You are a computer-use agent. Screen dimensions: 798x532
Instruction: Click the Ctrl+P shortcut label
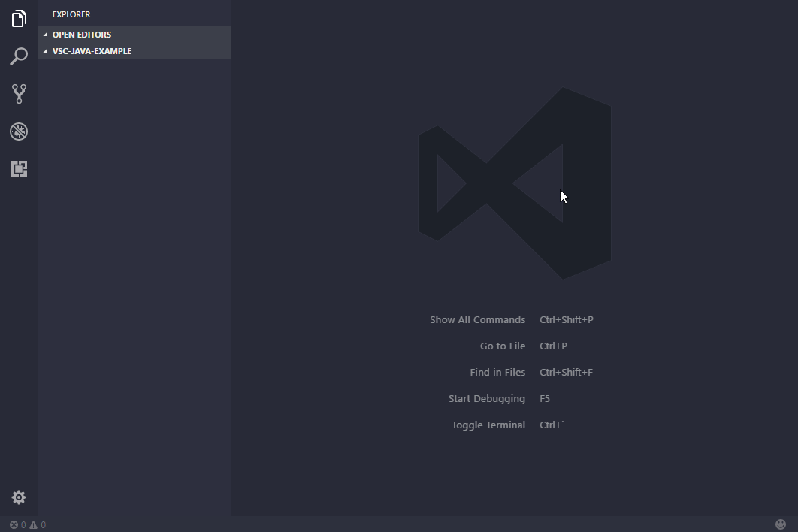click(553, 346)
